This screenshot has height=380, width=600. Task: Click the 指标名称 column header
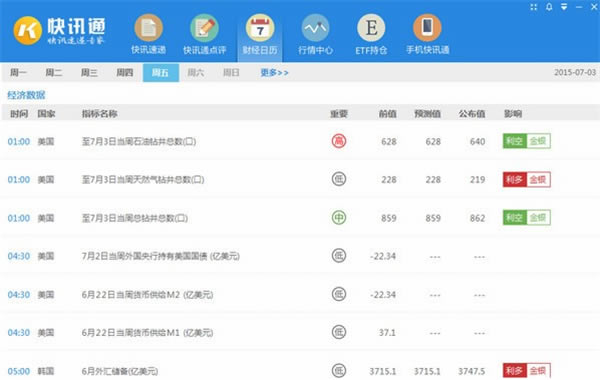pyautogui.click(x=99, y=114)
